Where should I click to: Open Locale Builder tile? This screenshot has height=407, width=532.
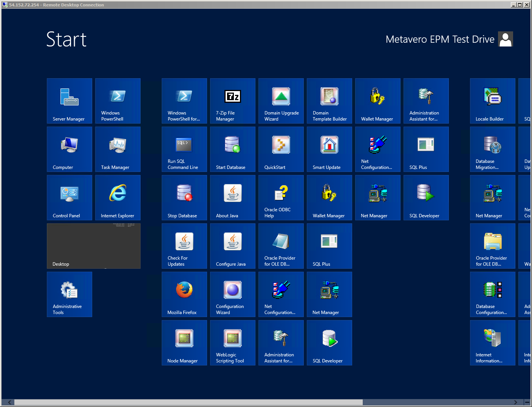click(493, 101)
